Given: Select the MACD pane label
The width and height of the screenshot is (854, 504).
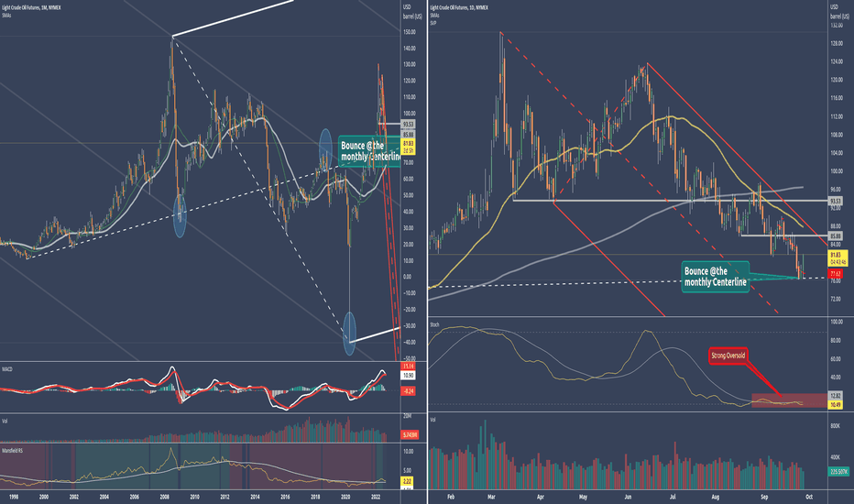Looking at the screenshot, I should [x=7, y=369].
